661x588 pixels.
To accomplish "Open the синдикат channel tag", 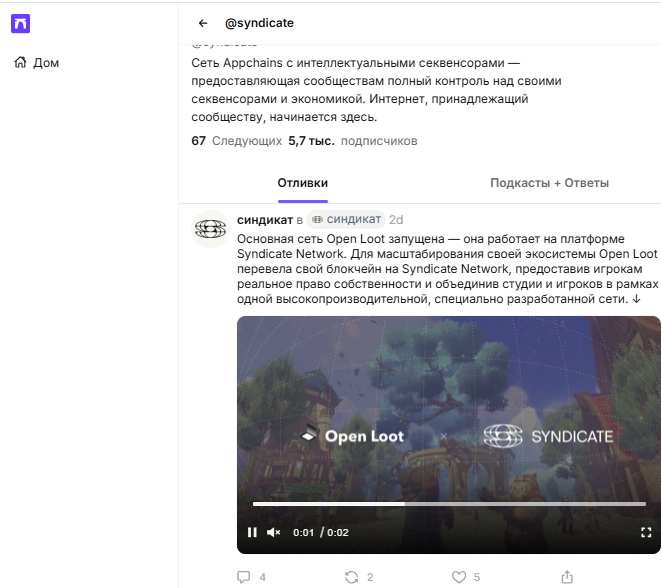I will pos(346,219).
